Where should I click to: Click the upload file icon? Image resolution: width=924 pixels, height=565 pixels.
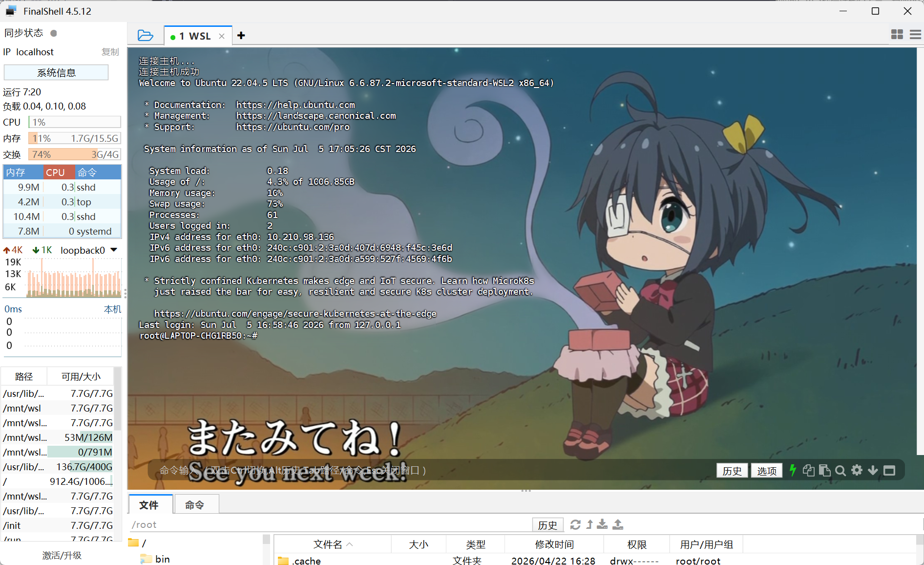pyautogui.click(x=618, y=524)
